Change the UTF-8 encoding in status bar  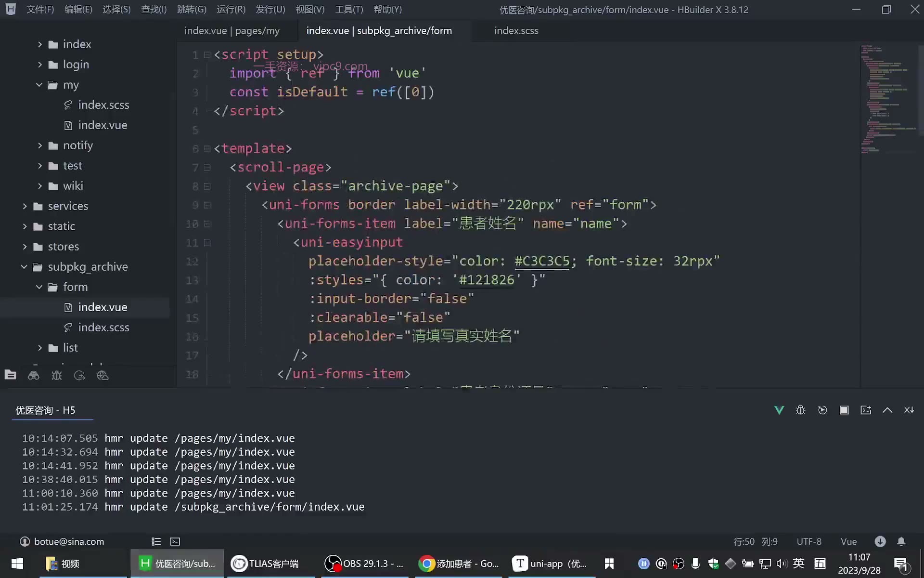[809, 541]
